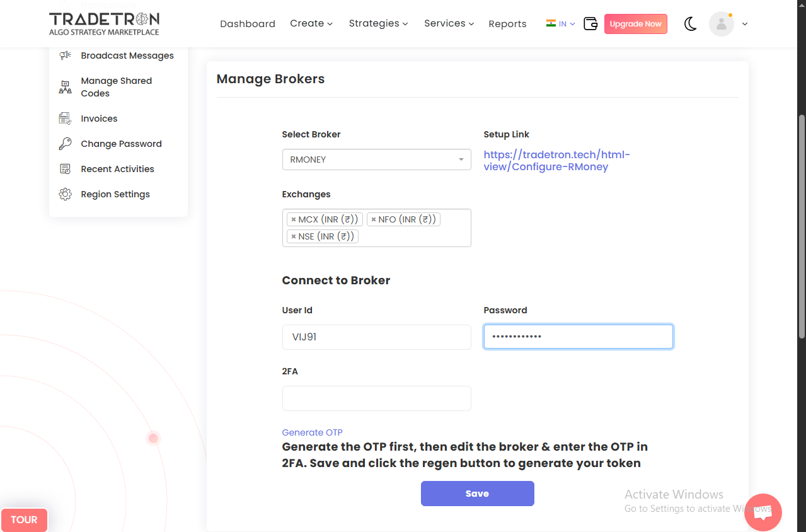Open the Reports page

coord(507,24)
